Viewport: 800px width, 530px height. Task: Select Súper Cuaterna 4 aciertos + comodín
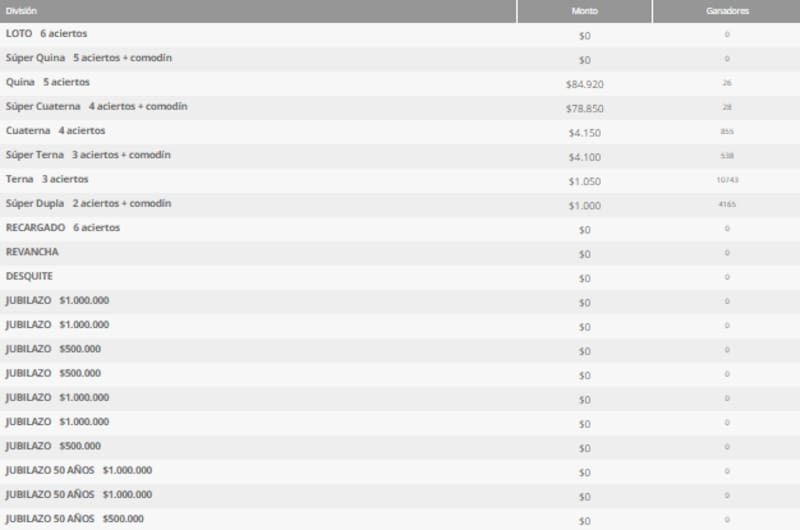(x=96, y=106)
